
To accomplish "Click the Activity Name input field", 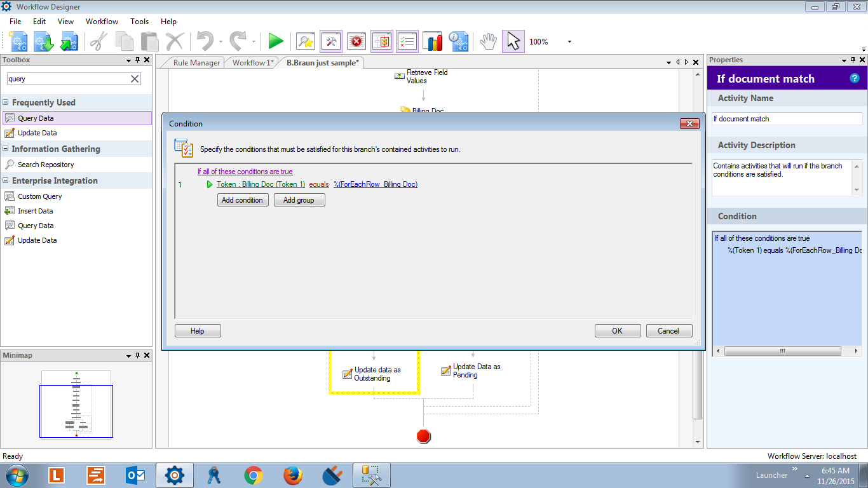I will click(x=787, y=119).
